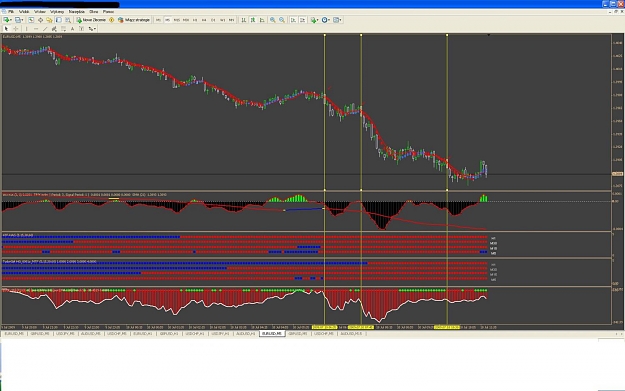The image size is (625, 391).
Task: Switch to the USDJPY,H1 chart tab
Action: [220, 334]
